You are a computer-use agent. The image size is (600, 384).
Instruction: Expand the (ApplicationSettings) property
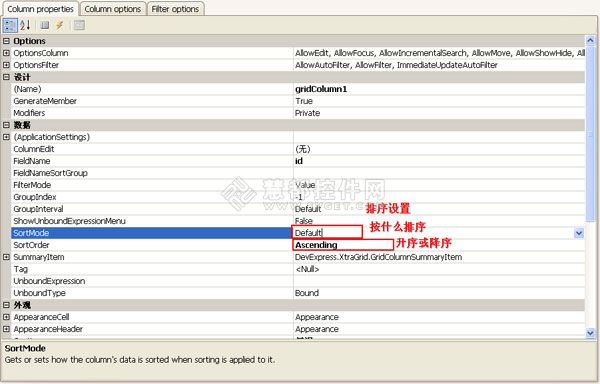6,137
